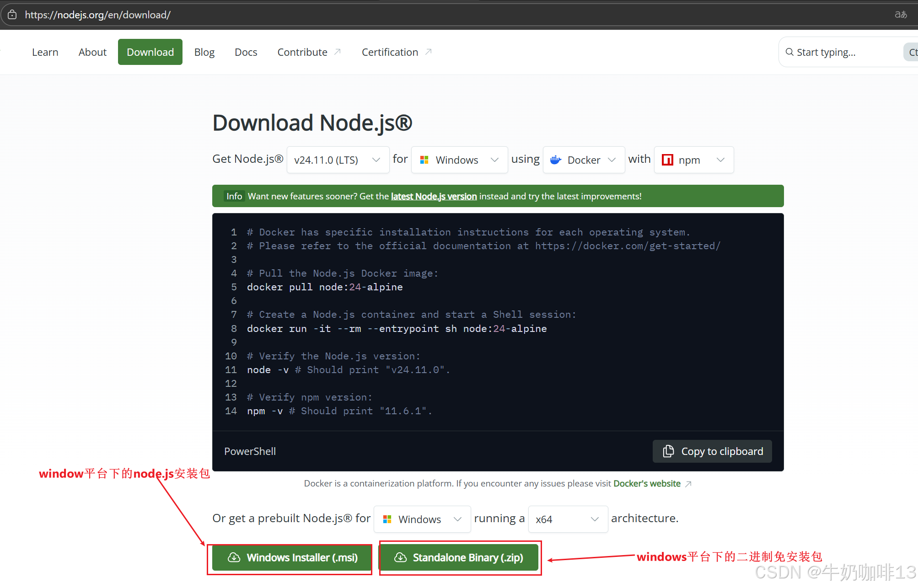Download the Standalone Binary (.zip)
The width and height of the screenshot is (918, 588).
(459, 557)
